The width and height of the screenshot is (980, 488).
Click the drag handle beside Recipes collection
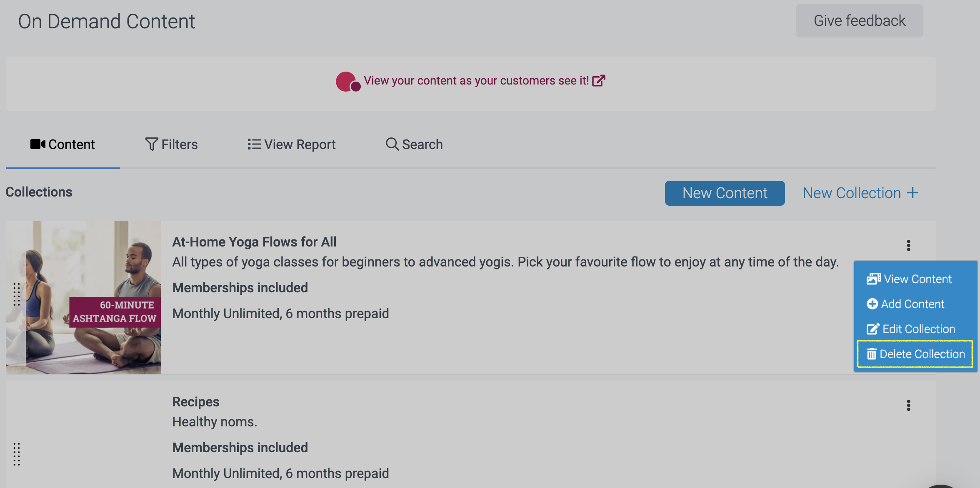pyautogui.click(x=17, y=454)
